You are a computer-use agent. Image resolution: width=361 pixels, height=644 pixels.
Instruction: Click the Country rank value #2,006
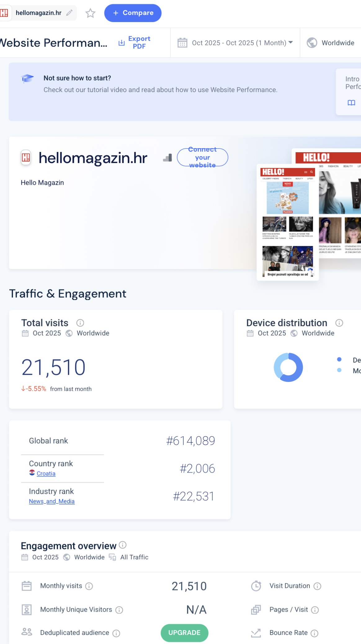(197, 469)
